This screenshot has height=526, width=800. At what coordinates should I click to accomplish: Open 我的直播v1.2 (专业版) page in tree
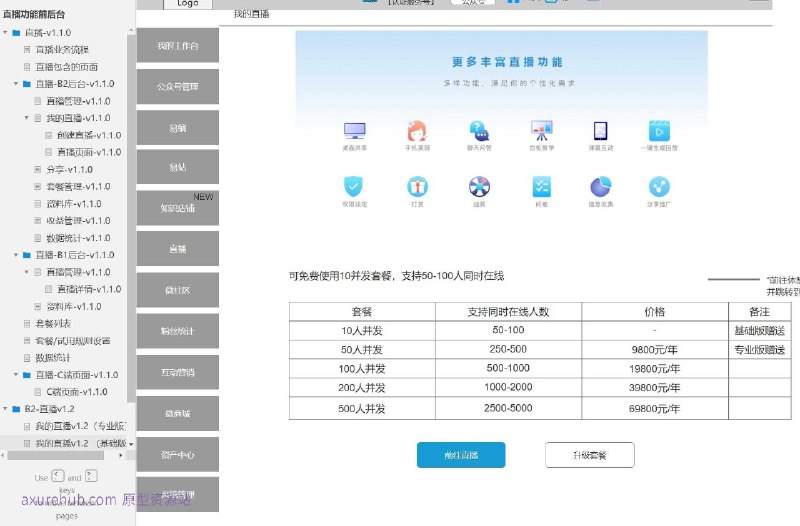(81, 426)
